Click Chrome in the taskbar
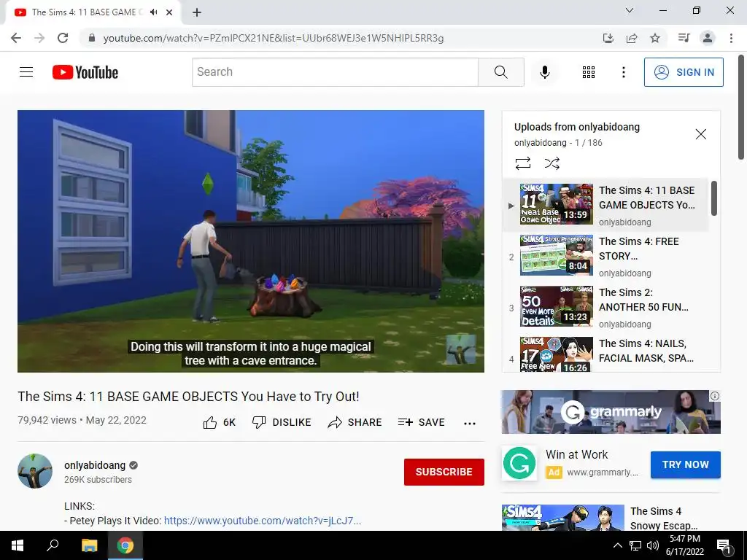The image size is (747, 560). [x=125, y=545]
